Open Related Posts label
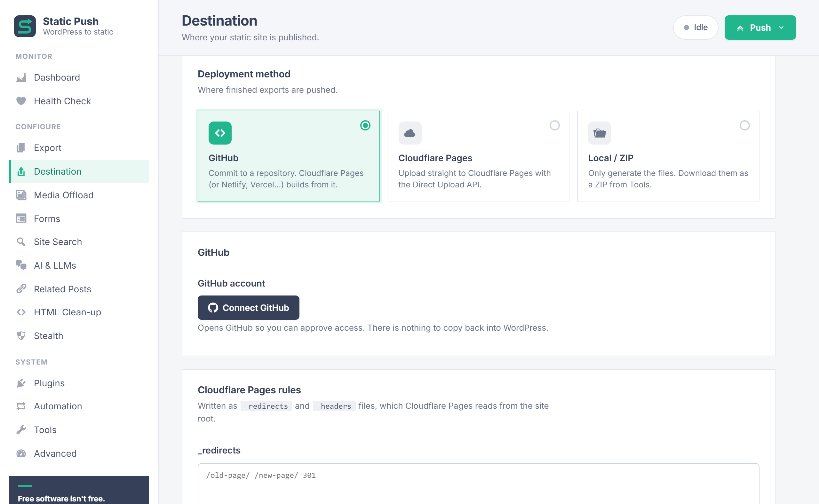This screenshot has height=504, width=819. click(x=63, y=289)
